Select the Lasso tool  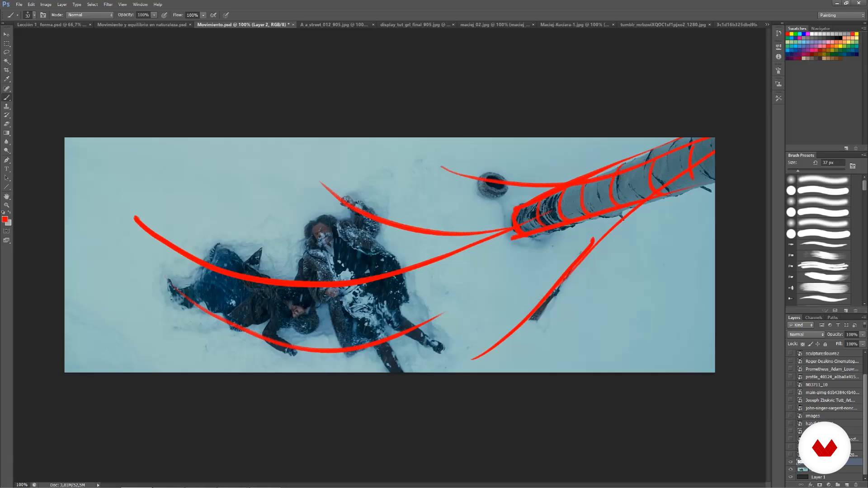tap(6, 52)
